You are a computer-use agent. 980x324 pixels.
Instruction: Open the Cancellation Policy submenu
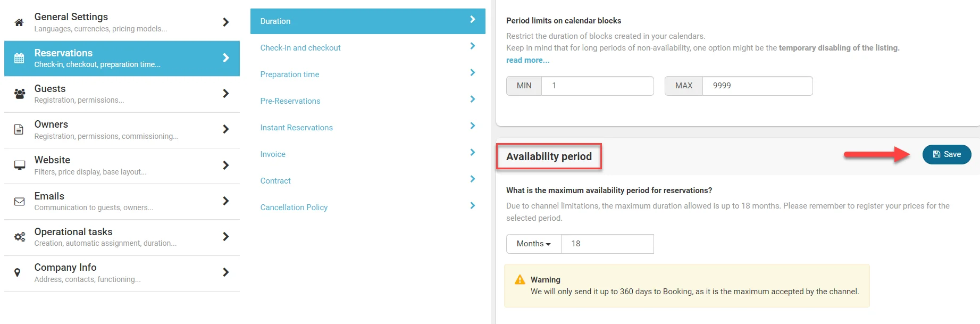[294, 207]
